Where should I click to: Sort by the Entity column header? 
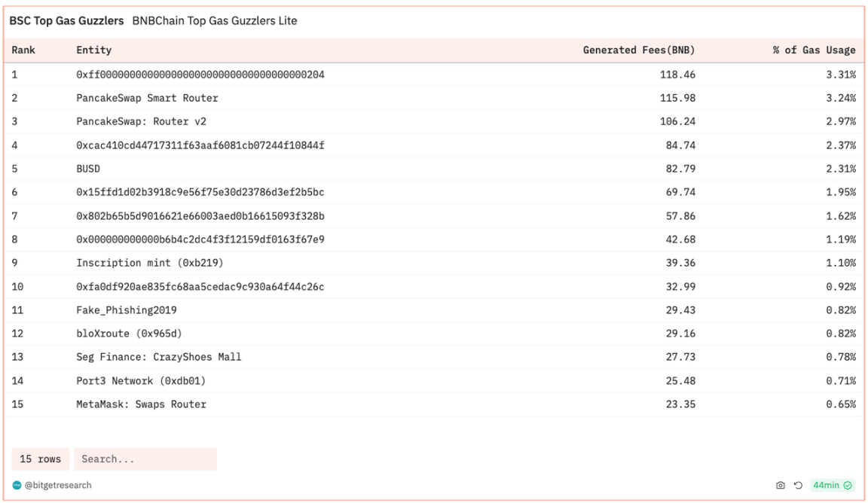pos(93,50)
